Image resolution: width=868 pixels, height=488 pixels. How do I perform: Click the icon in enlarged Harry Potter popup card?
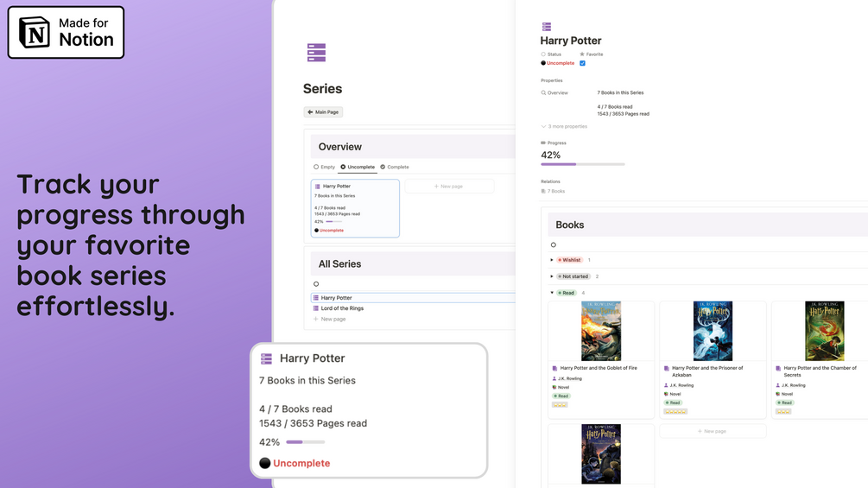[266, 358]
